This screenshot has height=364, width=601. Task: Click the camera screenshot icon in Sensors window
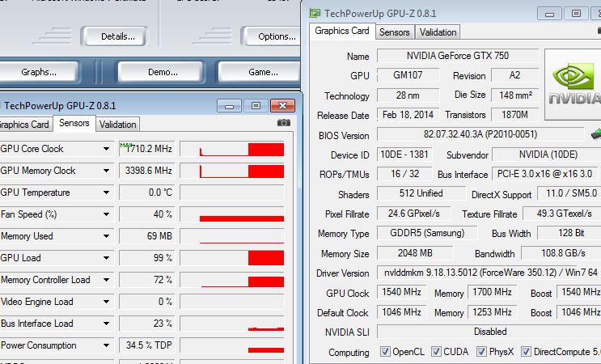pyautogui.click(x=284, y=123)
